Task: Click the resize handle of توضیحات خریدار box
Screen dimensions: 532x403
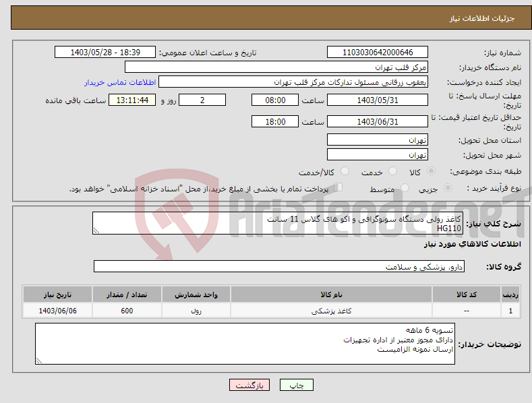Action: [39, 361]
